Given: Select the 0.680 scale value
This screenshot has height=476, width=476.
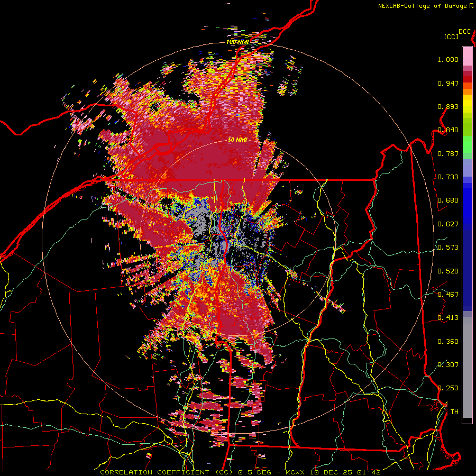Looking at the screenshot, I should [x=448, y=200].
